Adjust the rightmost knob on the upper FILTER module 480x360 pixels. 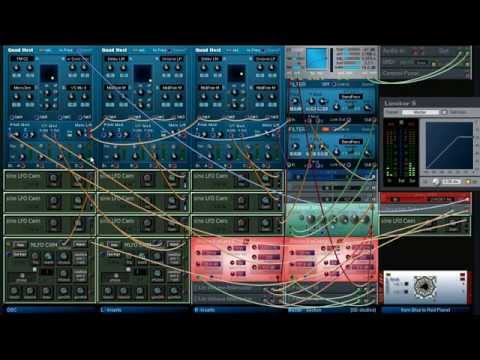tap(367, 108)
